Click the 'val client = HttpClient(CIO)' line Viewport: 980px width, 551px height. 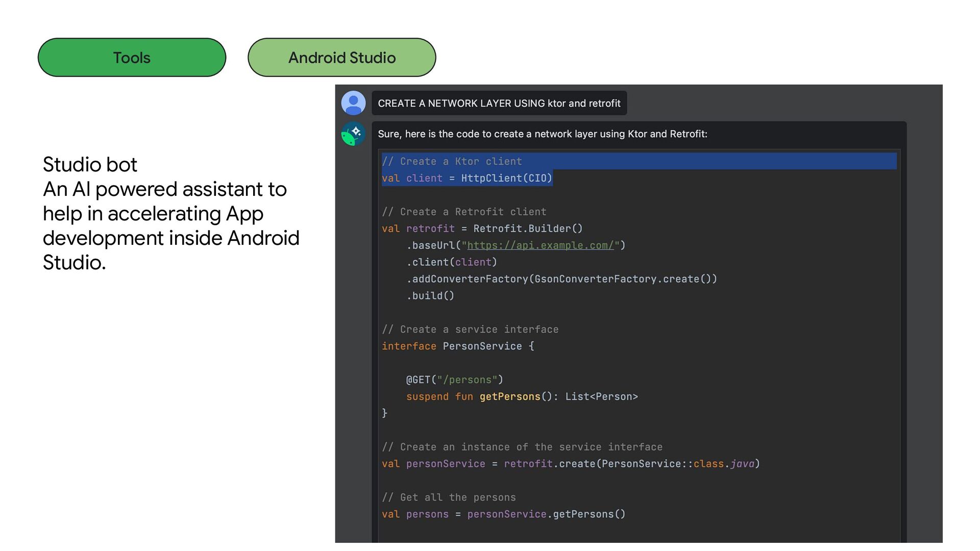click(x=467, y=178)
